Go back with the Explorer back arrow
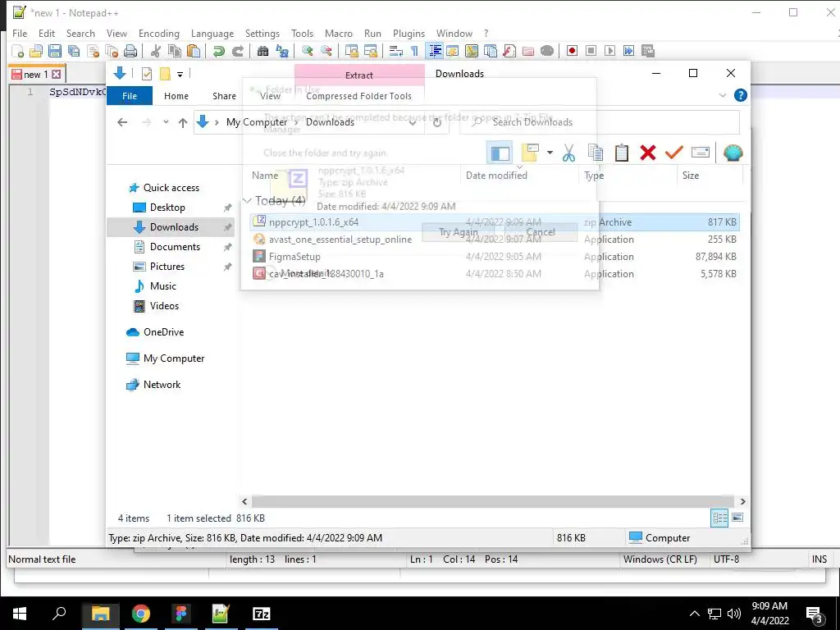The image size is (840, 630). click(x=122, y=122)
